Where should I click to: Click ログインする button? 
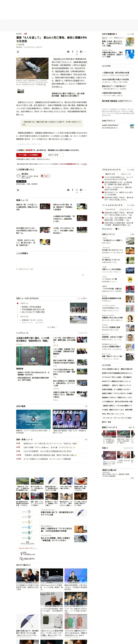click(53, 155)
